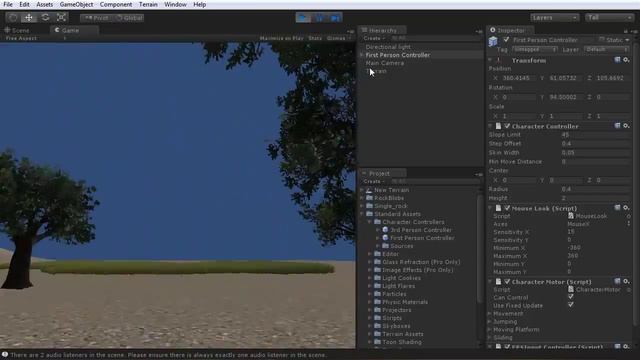Click the Play button
Viewport: 640px width, 360px height.
point(303,18)
